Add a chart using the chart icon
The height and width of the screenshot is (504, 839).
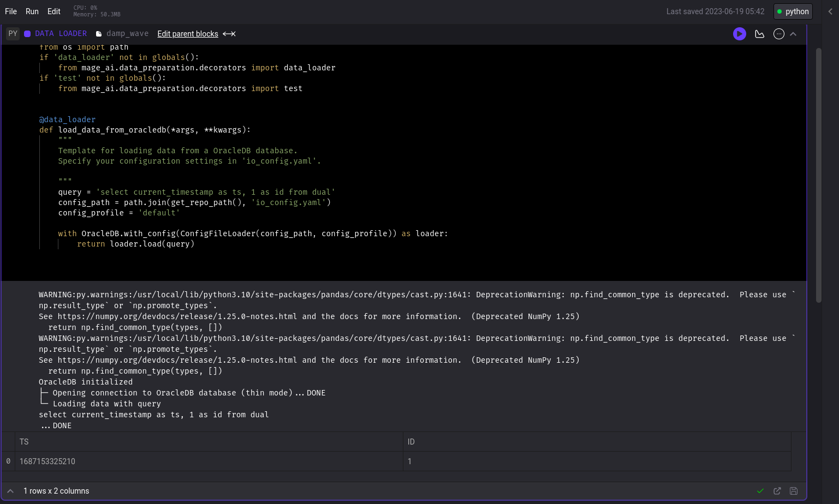point(759,34)
